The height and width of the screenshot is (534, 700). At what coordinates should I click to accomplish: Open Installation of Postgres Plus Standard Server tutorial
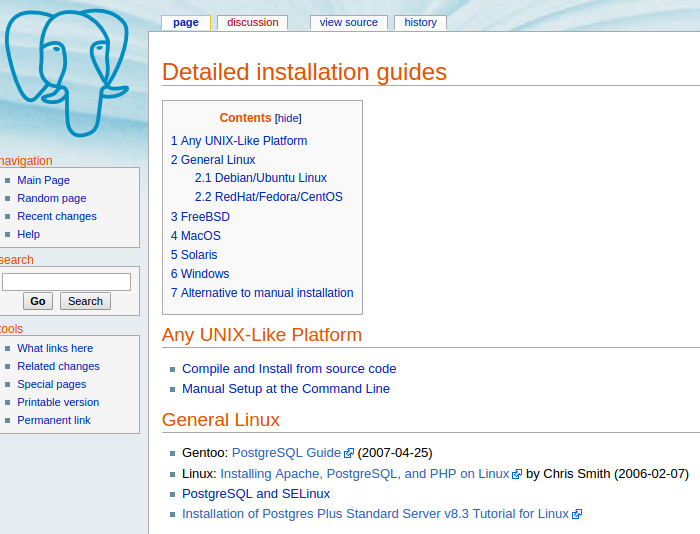[x=375, y=514]
